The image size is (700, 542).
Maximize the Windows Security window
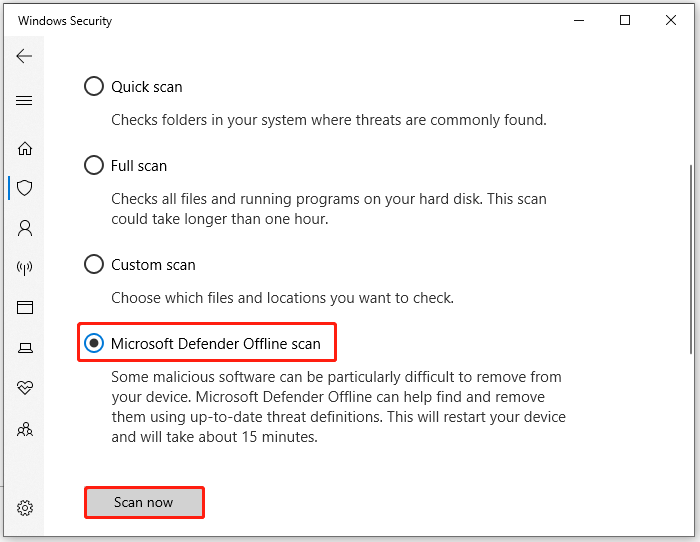(625, 20)
